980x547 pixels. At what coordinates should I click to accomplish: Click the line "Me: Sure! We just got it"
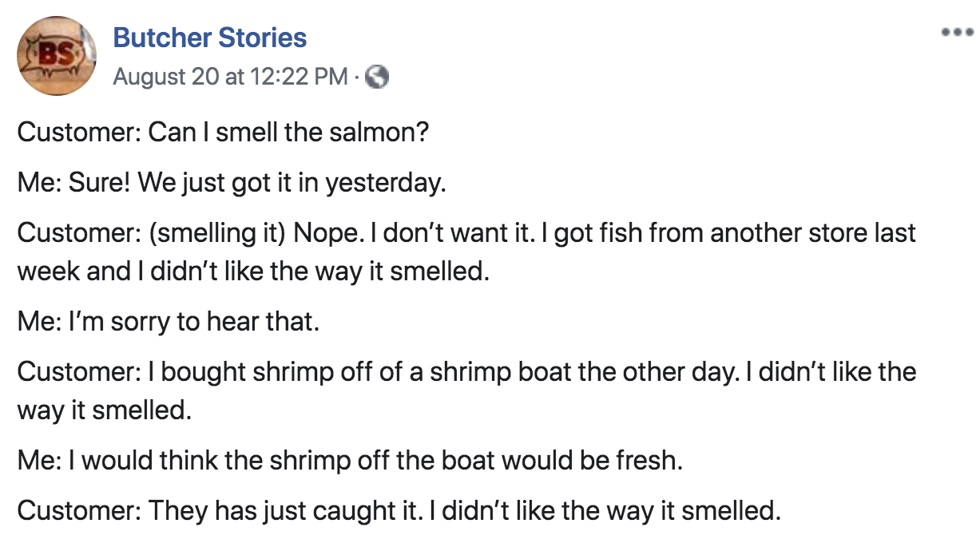[232, 183]
